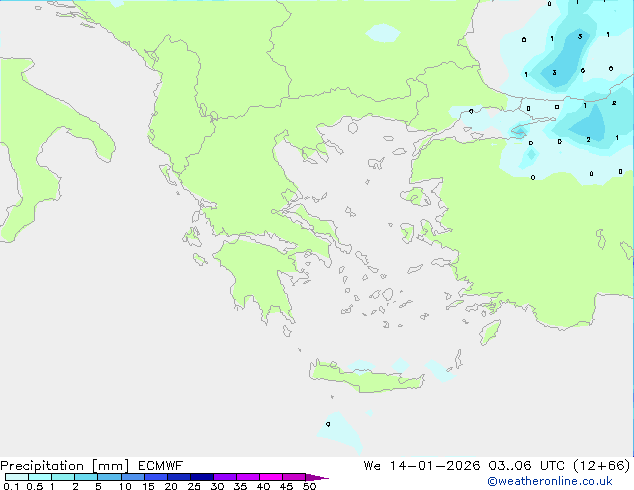Click the legend value '50'
This screenshot has width=634, height=490.
[309, 486]
